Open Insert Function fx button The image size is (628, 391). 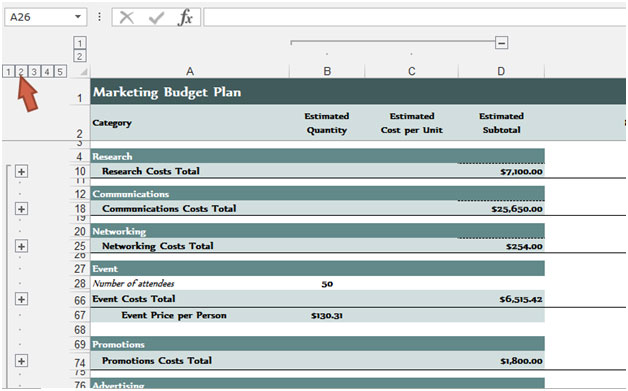point(185,17)
